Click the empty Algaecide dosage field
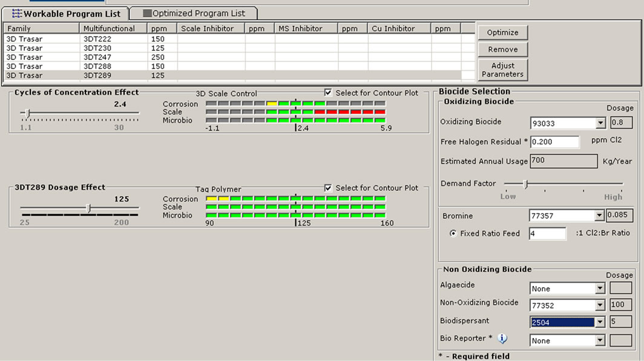 [620, 288]
